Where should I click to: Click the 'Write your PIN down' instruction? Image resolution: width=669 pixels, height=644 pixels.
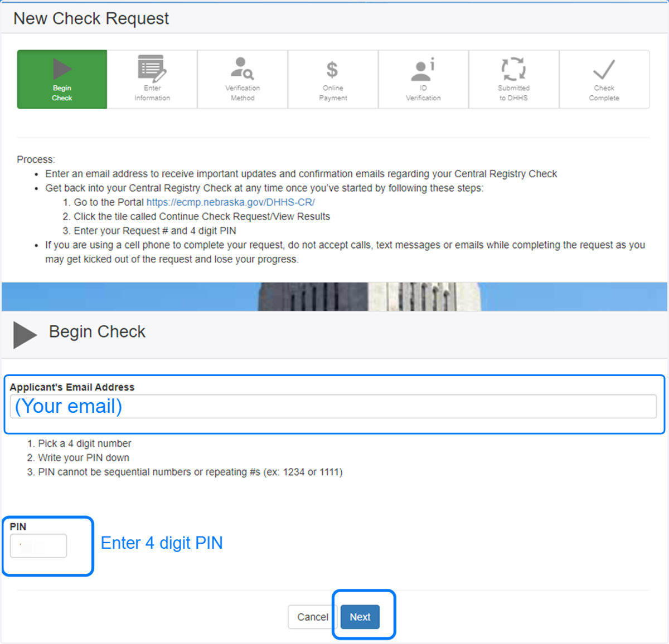point(84,458)
